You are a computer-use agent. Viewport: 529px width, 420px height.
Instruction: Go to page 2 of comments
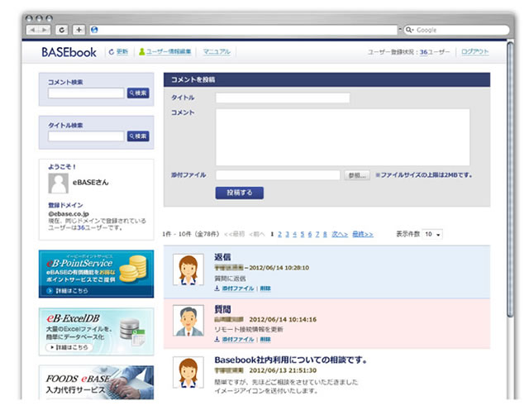point(279,235)
